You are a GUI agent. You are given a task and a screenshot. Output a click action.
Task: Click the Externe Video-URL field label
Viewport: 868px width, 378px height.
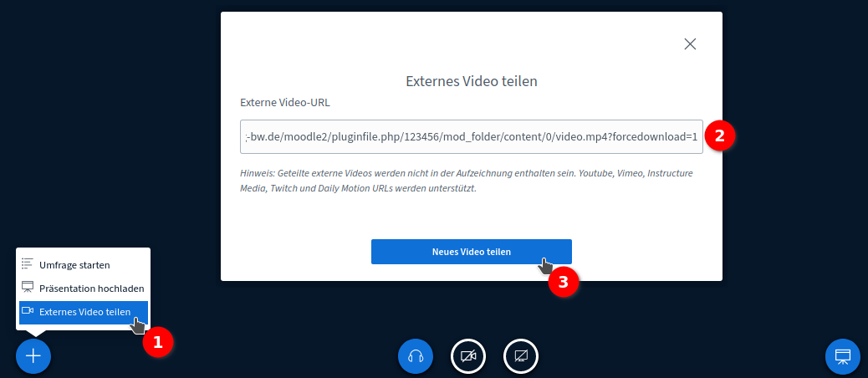tap(284, 103)
